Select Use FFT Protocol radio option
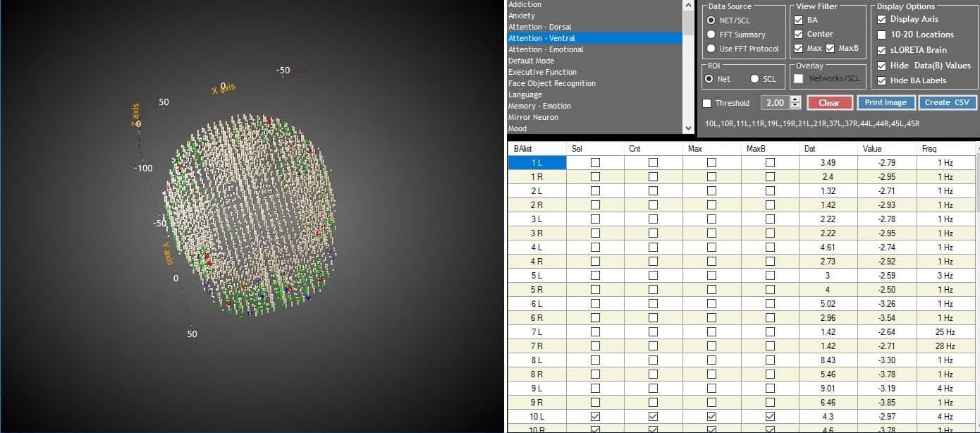The width and height of the screenshot is (980, 433). 711,49
